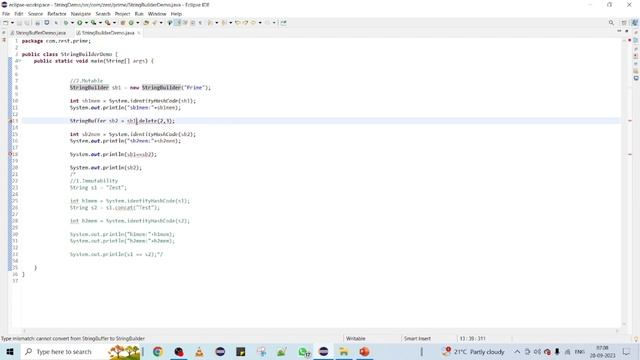Open the Refactor menu
Viewport: 640px width, 360px height.
point(56,14)
